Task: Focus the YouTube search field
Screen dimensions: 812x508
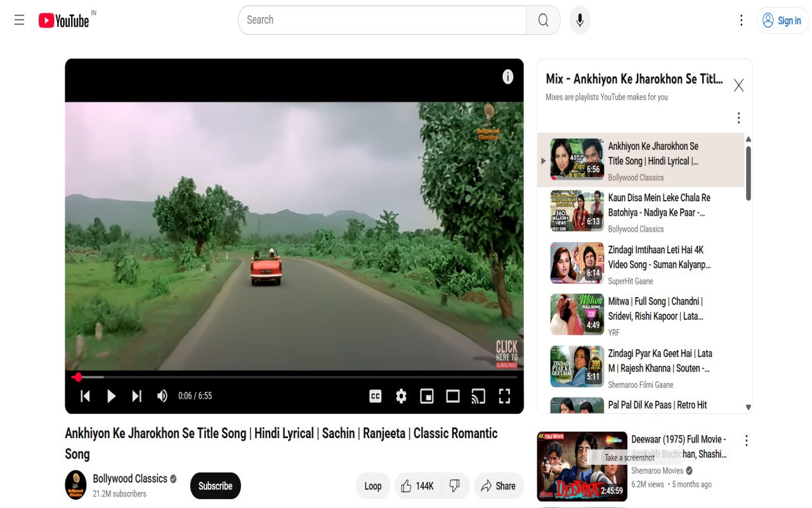Action: (x=383, y=20)
